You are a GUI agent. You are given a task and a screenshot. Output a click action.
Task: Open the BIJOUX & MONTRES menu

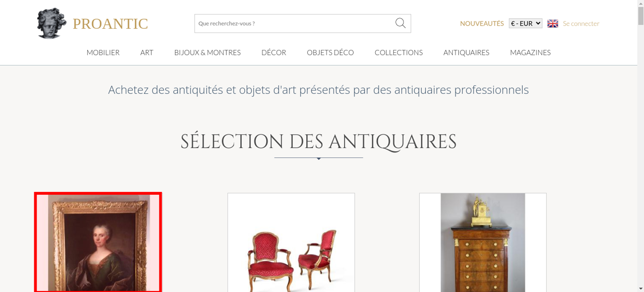[x=207, y=52]
